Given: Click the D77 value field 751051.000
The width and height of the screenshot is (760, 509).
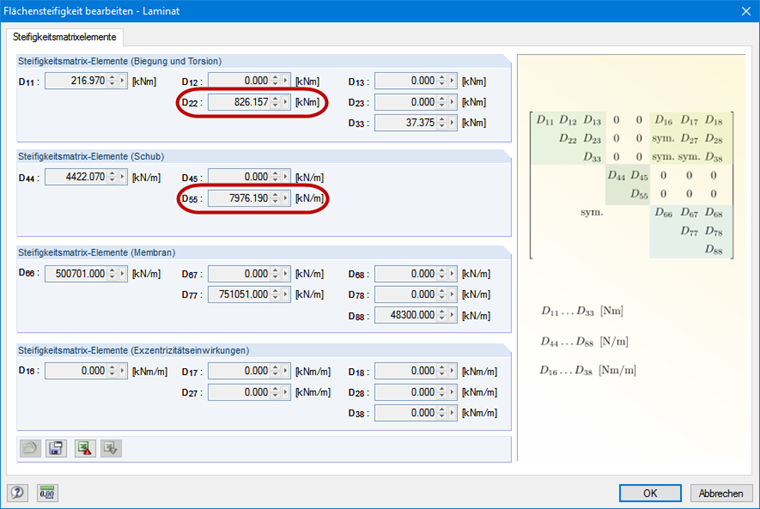Looking at the screenshot, I should tap(239, 295).
